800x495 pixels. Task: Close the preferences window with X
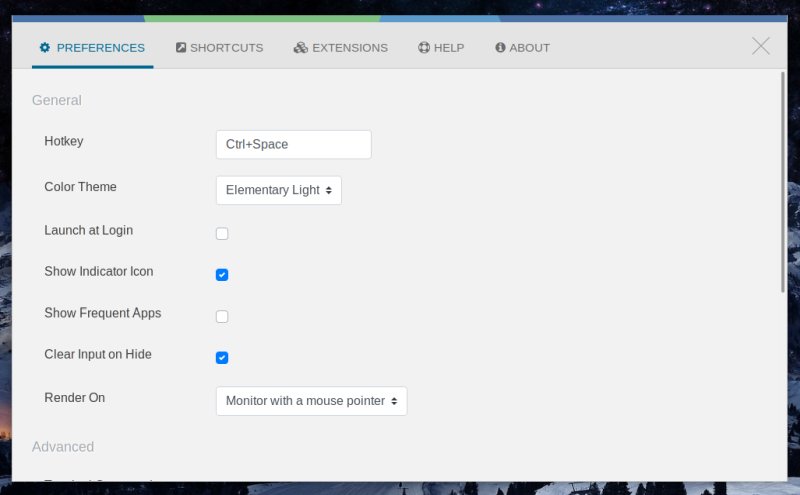click(x=761, y=46)
